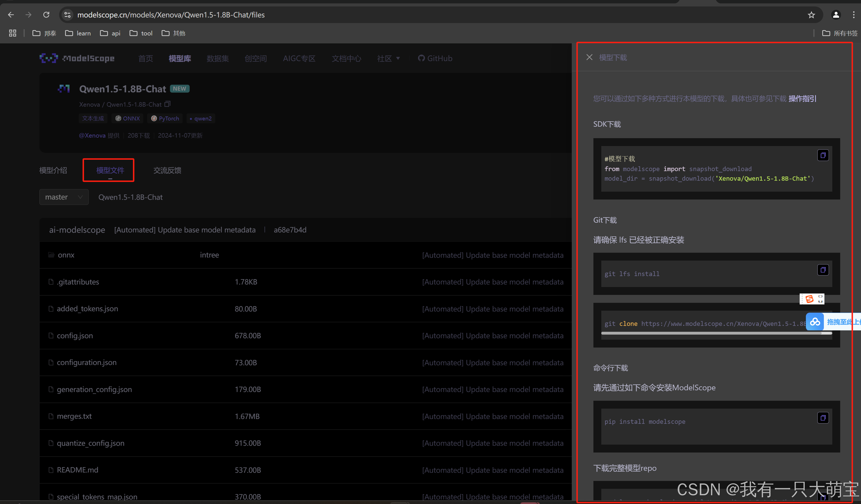Open the onnx folder
861x504 pixels.
point(66,255)
